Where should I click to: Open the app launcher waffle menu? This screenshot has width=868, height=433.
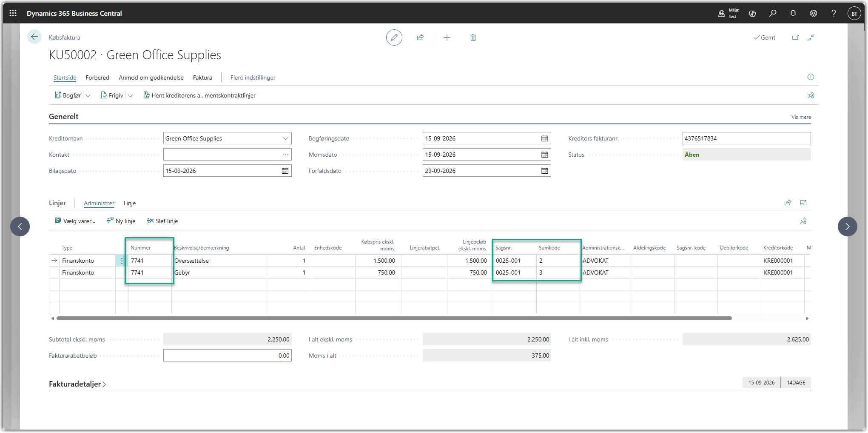[13, 13]
